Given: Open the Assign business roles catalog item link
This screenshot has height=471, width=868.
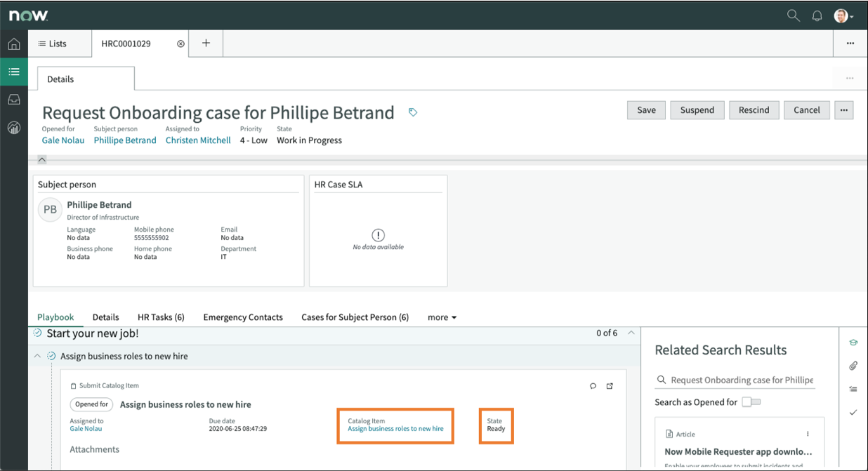Looking at the screenshot, I should [395, 429].
